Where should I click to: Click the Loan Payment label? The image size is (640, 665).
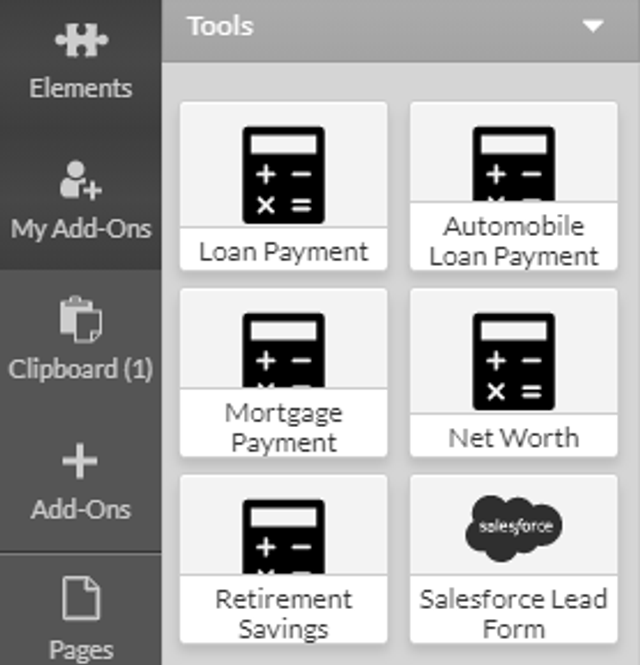[283, 252]
